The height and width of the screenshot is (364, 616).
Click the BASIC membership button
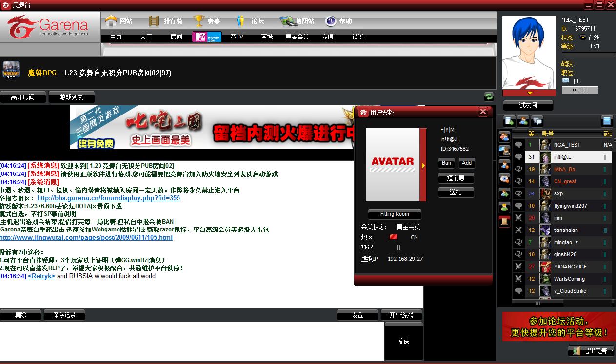tap(580, 90)
